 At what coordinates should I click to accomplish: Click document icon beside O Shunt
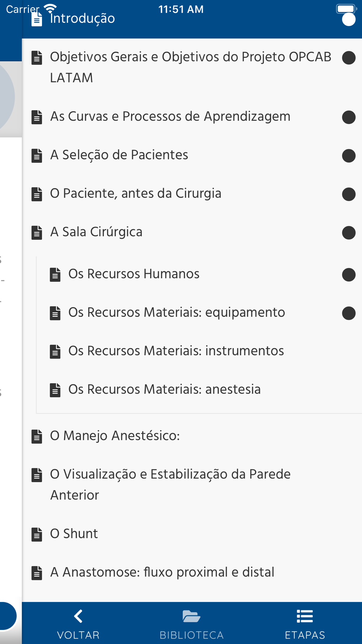pyautogui.click(x=37, y=534)
